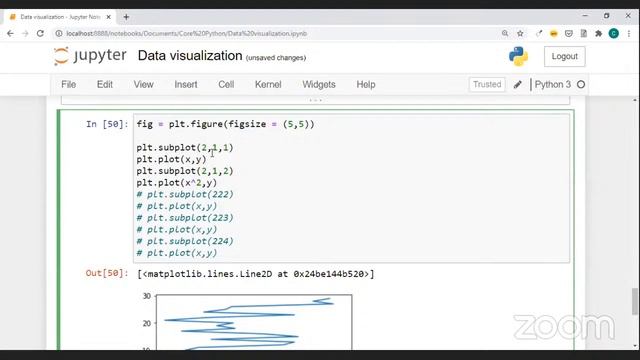Open the Help menu

click(x=366, y=84)
